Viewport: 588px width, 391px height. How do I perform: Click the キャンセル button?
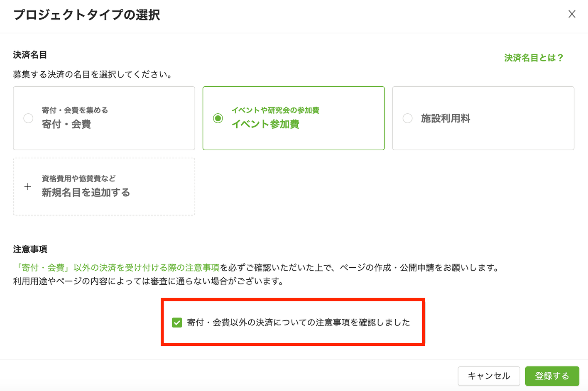tap(489, 376)
